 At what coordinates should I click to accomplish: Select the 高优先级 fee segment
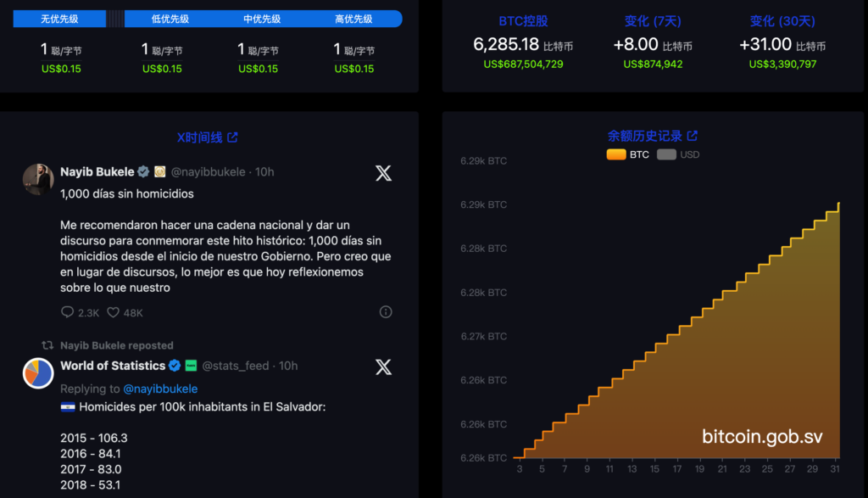(x=353, y=19)
